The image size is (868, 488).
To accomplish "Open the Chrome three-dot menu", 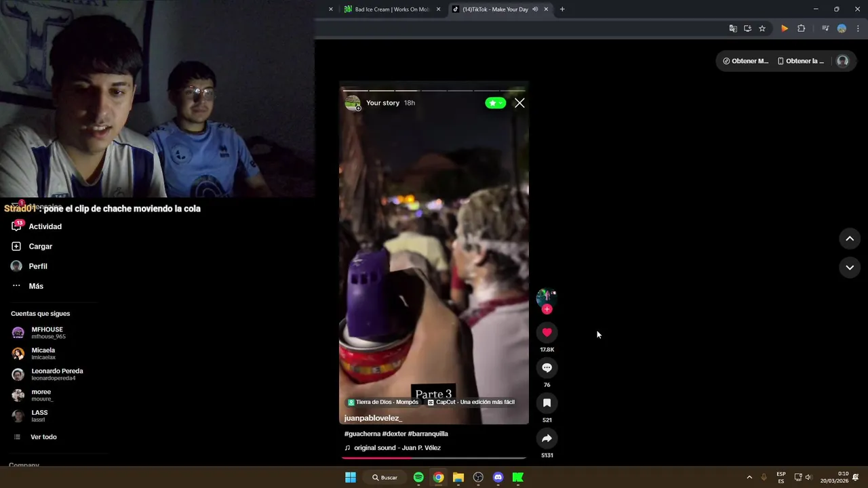I will coord(859,28).
